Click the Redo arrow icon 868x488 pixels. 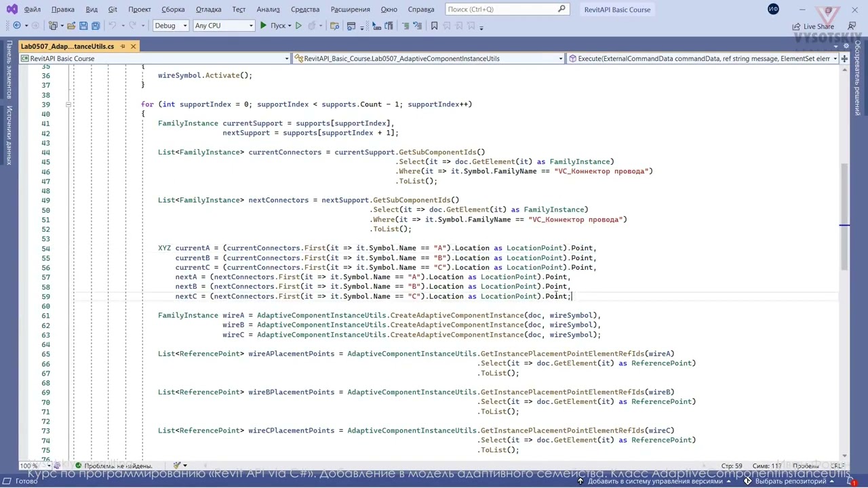132,26
